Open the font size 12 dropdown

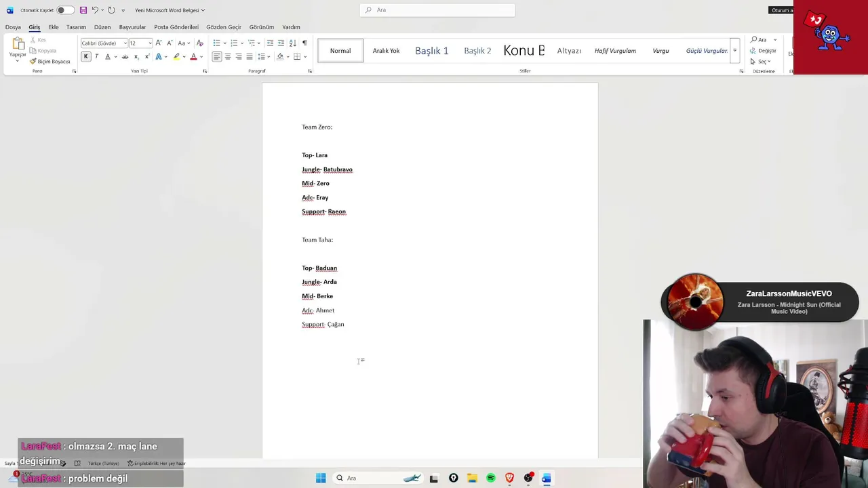(x=150, y=43)
